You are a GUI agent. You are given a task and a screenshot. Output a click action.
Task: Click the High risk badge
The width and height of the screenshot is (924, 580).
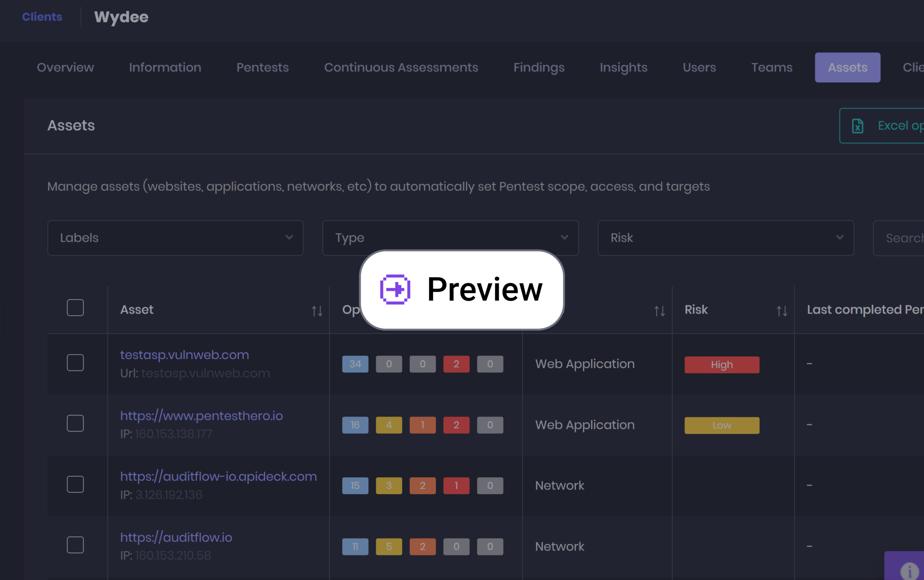pyautogui.click(x=722, y=365)
